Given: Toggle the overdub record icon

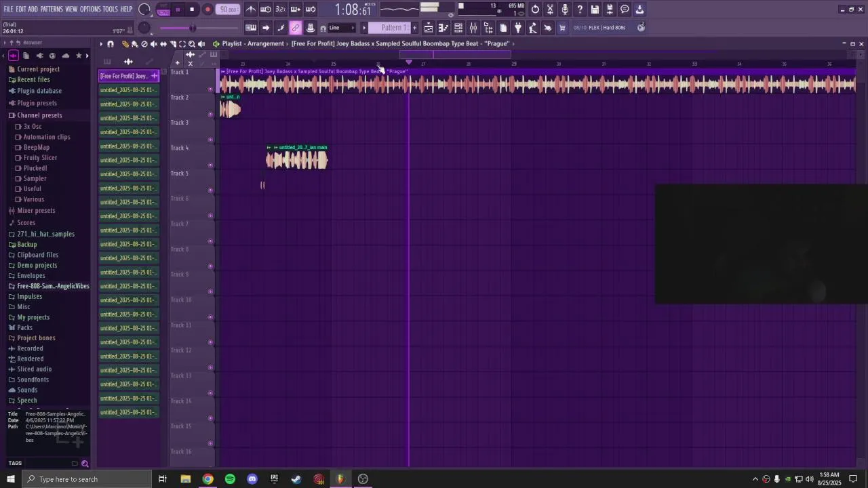Looking at the screenshot, I should tap(296, 9).
